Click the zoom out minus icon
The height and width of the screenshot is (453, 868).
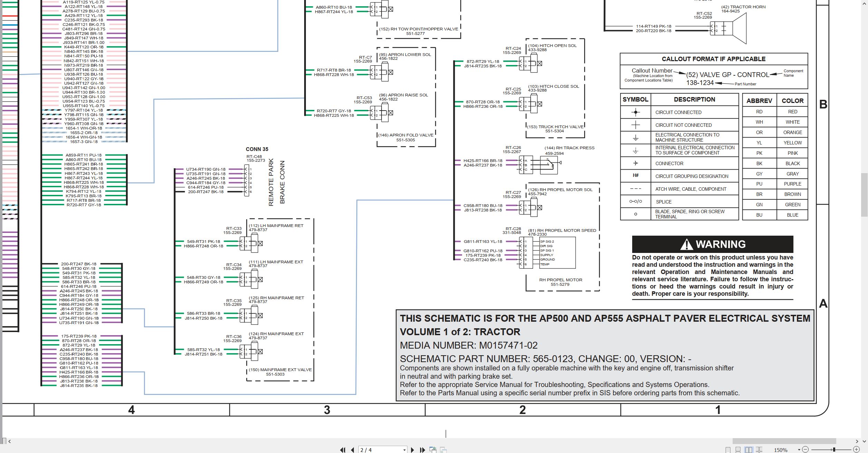[x=805, y=450]
